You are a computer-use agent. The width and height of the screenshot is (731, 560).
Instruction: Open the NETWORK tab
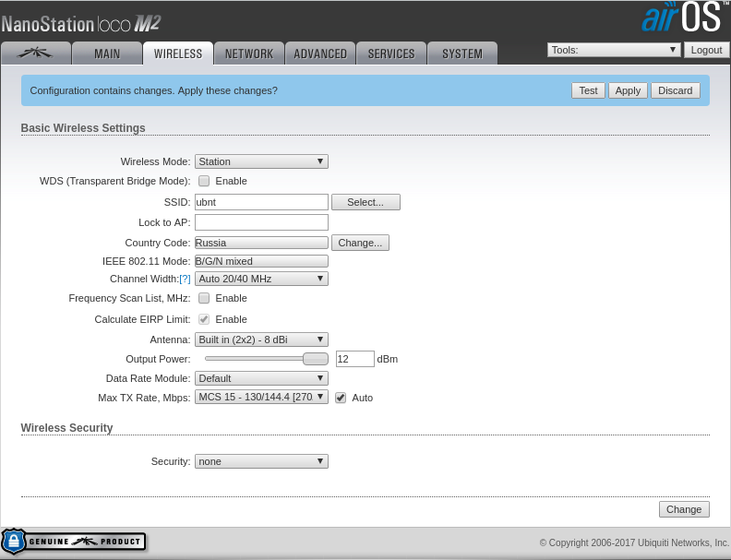pos(249,54)
